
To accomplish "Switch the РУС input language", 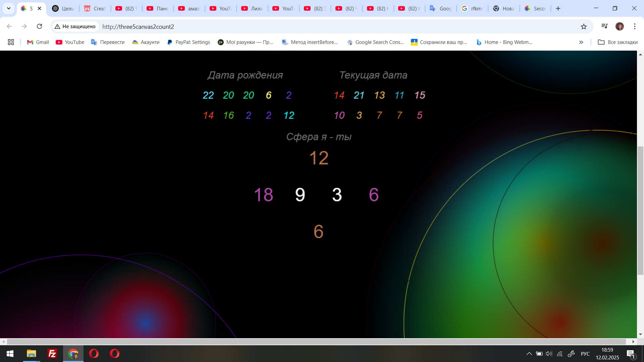I will coord(585,354).
